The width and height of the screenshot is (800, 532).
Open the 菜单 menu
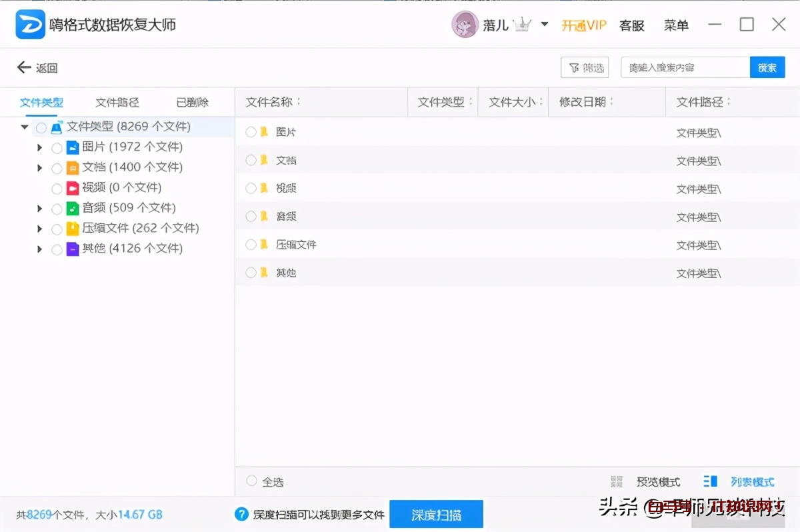pos(676,25)
